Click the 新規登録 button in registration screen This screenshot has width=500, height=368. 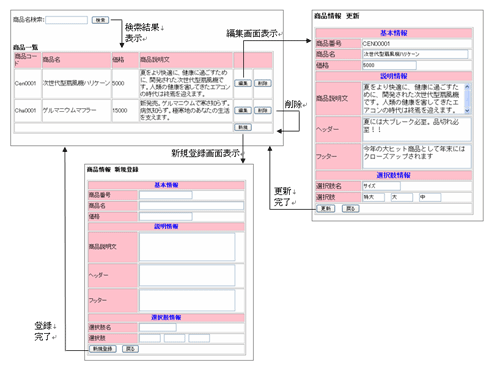pos(103,349)
